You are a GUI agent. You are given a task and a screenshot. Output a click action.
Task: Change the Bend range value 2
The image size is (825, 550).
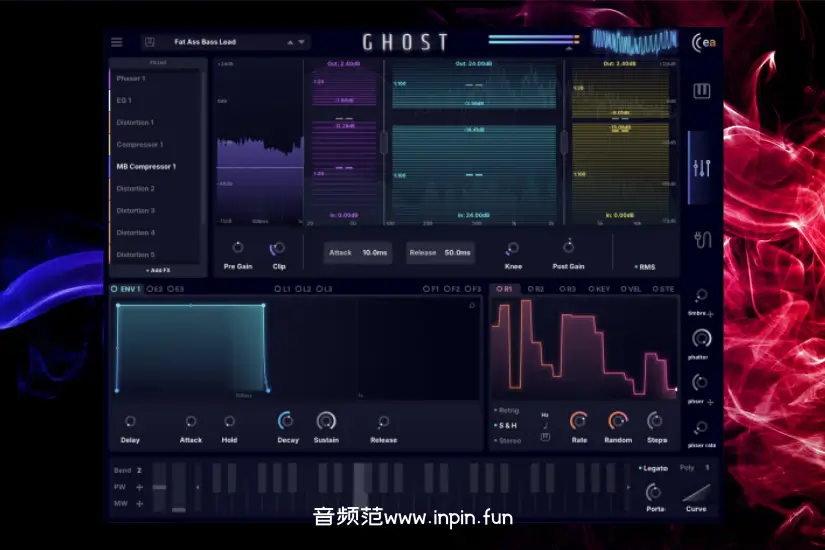point(139,470)
